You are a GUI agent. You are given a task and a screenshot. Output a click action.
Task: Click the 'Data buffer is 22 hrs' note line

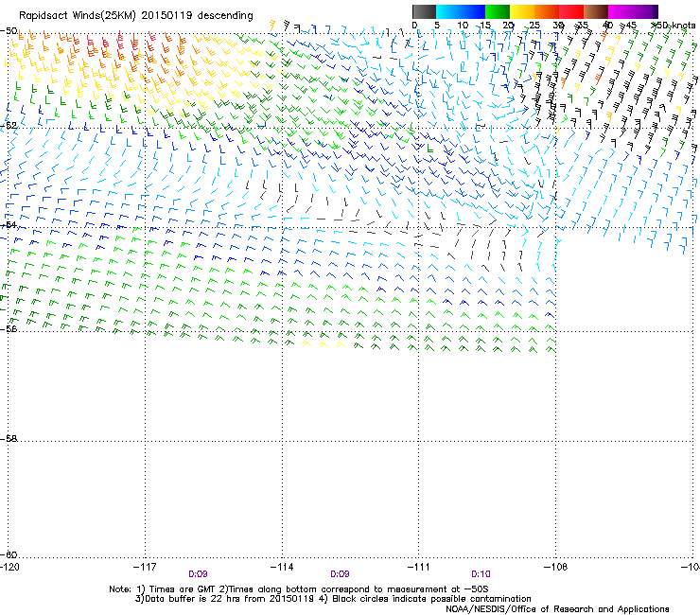333,599
